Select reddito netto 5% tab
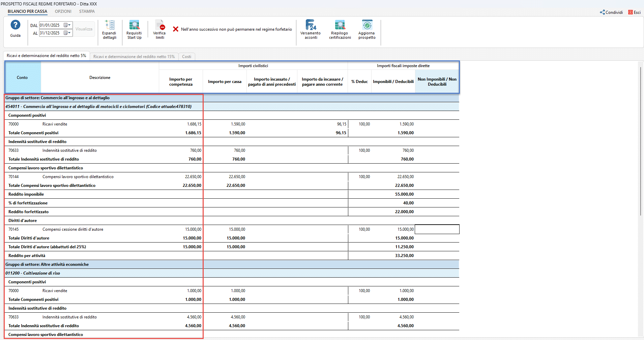The image size is (644, 340). point(47,56)
